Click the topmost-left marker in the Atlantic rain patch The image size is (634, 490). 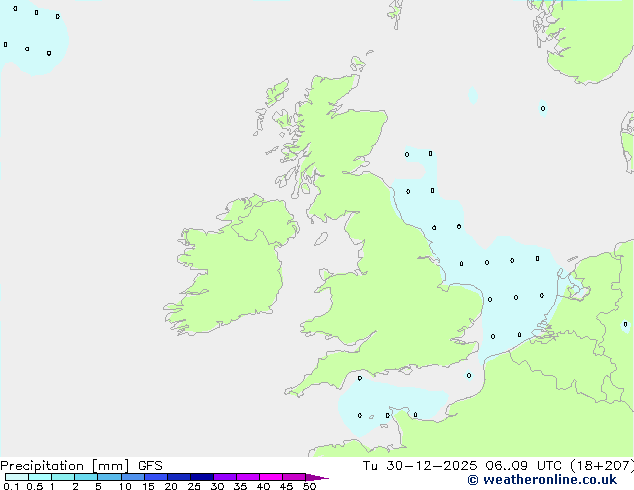(15, 9)
